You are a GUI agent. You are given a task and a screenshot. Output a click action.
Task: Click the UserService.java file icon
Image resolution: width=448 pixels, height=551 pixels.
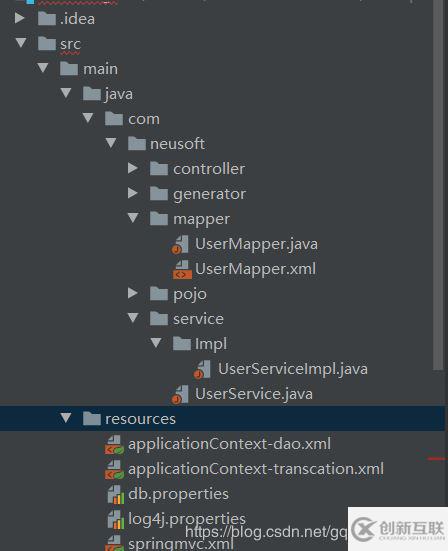[x=181, y=395]
